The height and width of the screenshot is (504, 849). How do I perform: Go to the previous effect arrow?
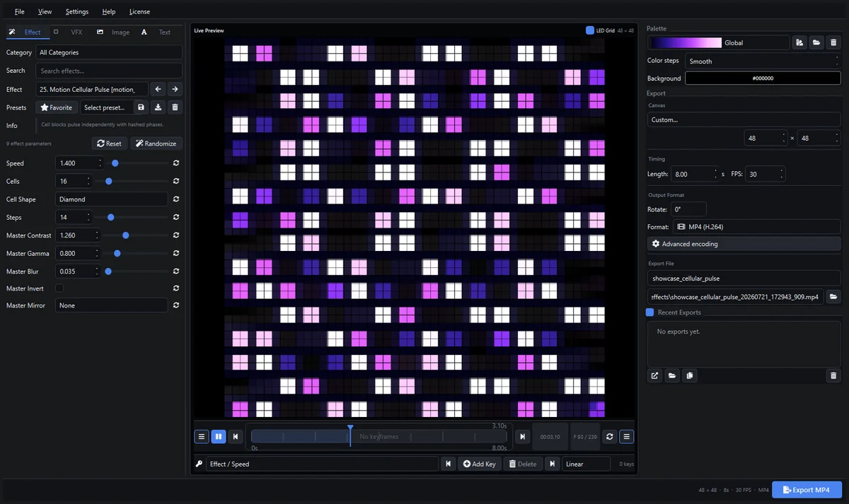[158, 89]
